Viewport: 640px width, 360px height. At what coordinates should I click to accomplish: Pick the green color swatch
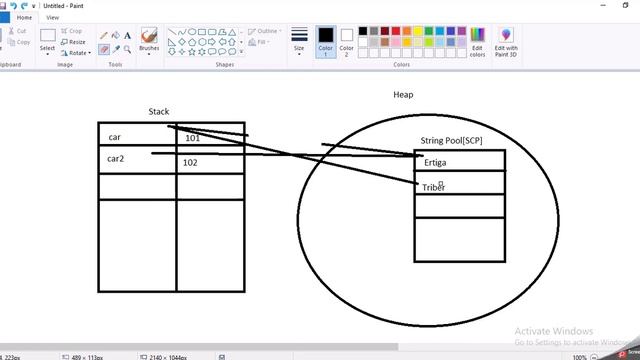tap(429, 31)
